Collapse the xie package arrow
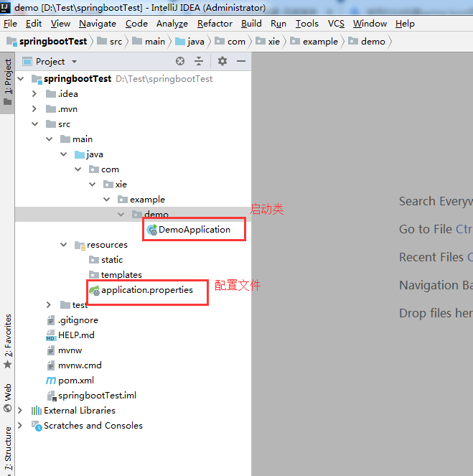 tap(93, 185)
